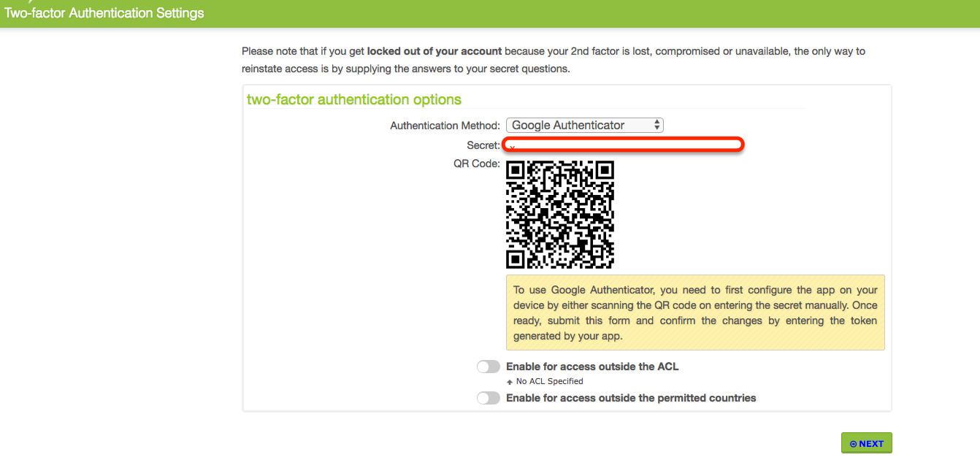Click 'Enable for access outside the ACL' label

coord(592,367)
